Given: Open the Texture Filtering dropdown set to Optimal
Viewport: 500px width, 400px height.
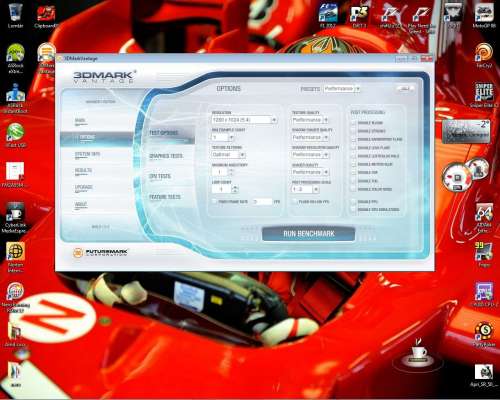Looking at the screenshot, I should [229, 155].
